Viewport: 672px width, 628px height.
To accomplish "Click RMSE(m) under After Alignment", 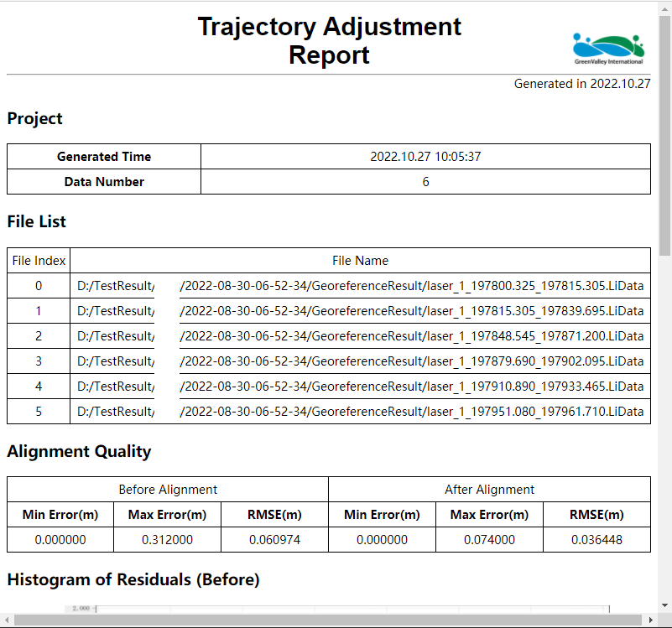I will tap(596, 515).
